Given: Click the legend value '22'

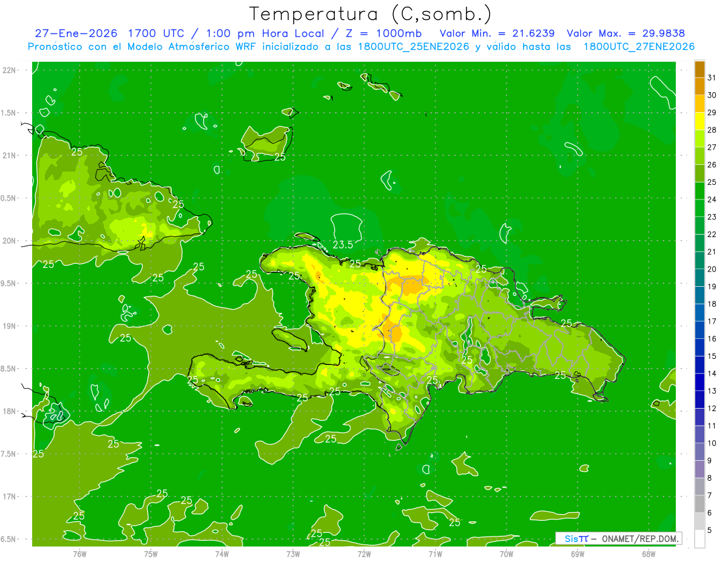Looking at the screenshot, I should [x=712, y=235].
